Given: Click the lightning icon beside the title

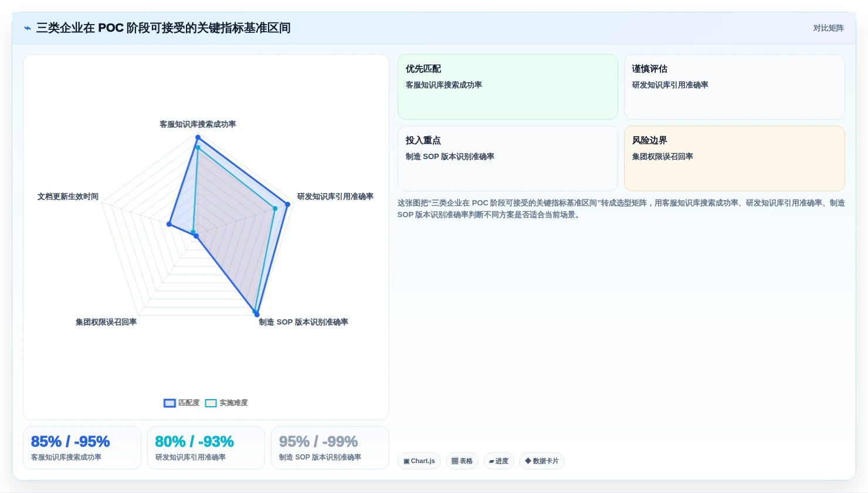Looking at the screenshot, I should pos(27,28).
